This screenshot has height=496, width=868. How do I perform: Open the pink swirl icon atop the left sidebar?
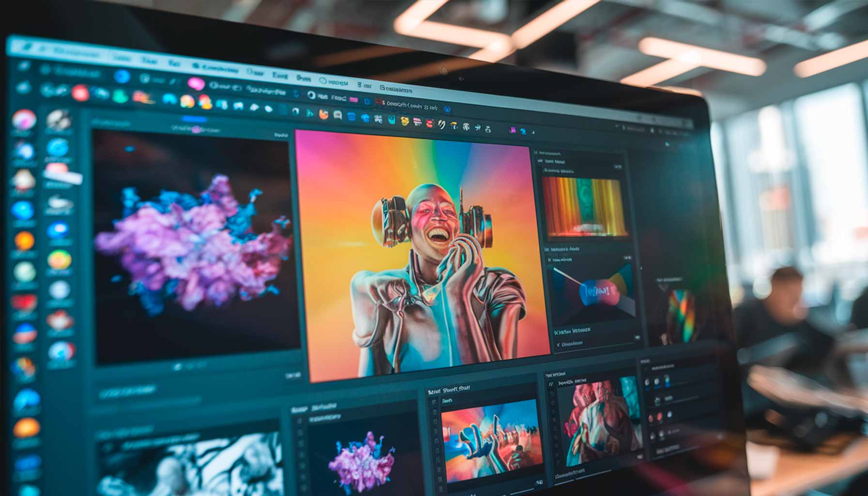point(24,119)
